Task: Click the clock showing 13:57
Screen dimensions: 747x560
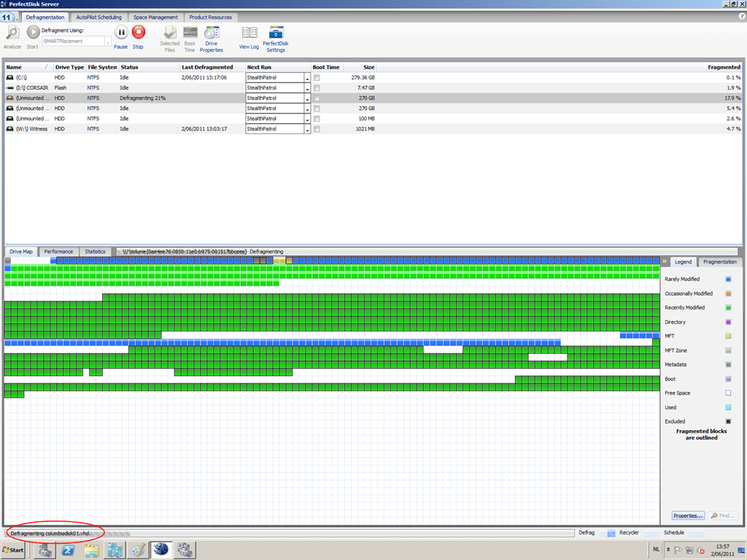Action: [x=722, y=550]
